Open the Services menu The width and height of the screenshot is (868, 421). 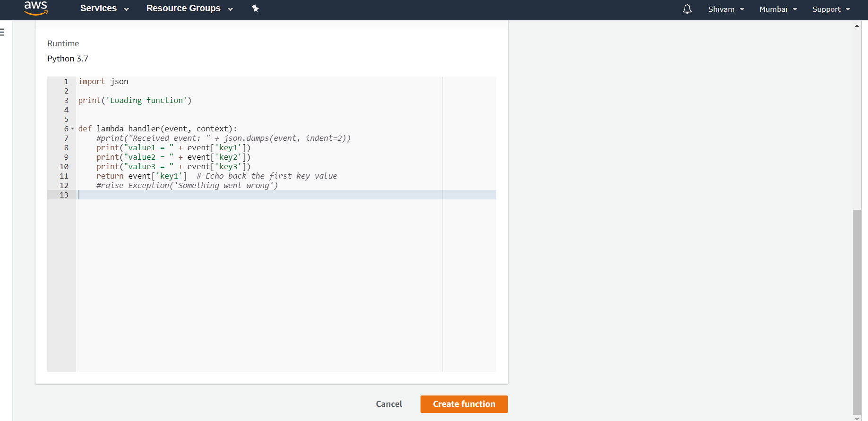104,9
